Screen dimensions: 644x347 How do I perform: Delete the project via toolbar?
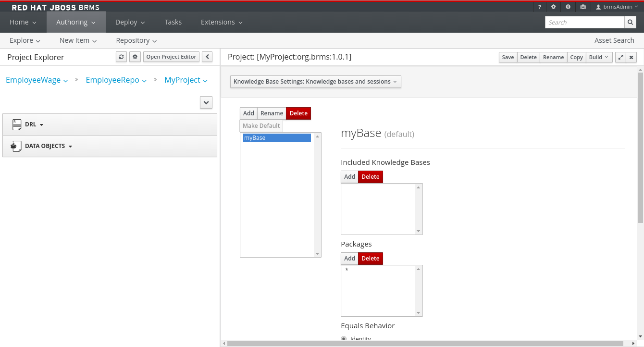528,57
